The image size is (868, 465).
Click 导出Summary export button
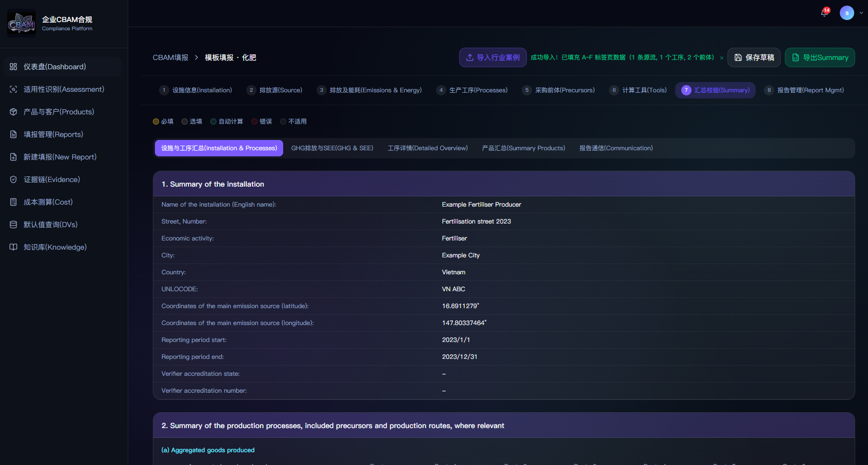(820, 57)
